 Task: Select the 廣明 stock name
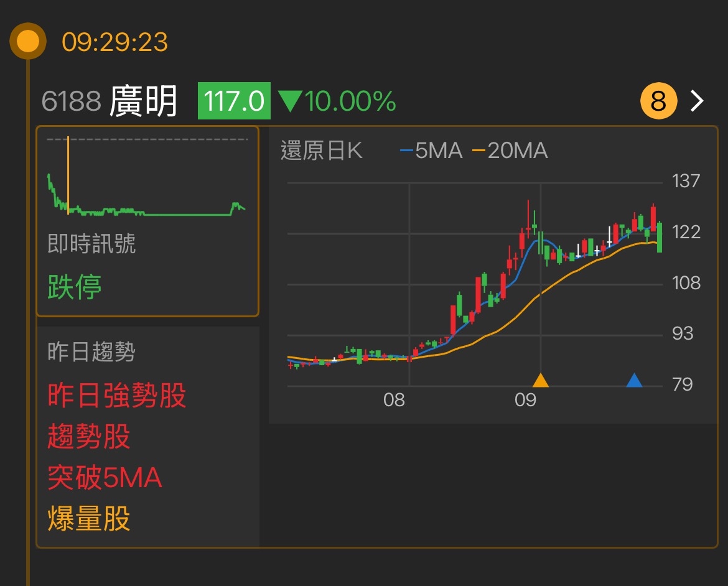click(x=144, y=101)
